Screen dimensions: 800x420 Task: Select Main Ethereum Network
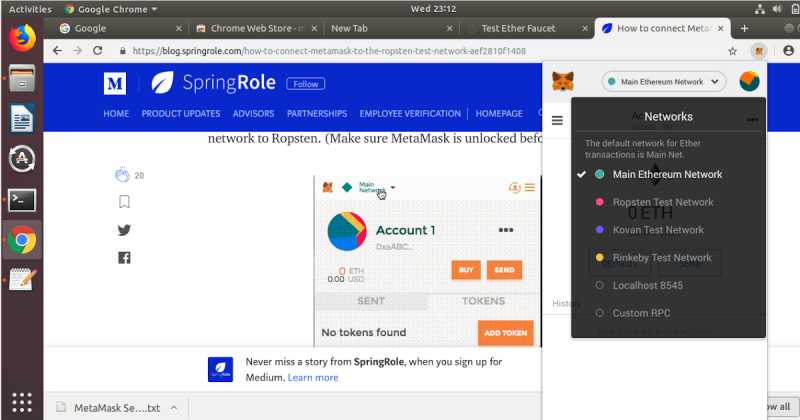(668, 174)
